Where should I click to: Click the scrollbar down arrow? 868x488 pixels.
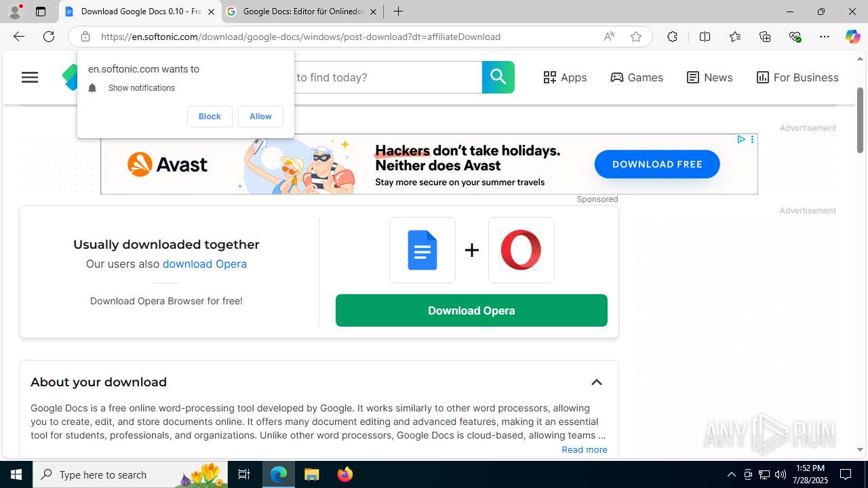click(x=860, y=449)
